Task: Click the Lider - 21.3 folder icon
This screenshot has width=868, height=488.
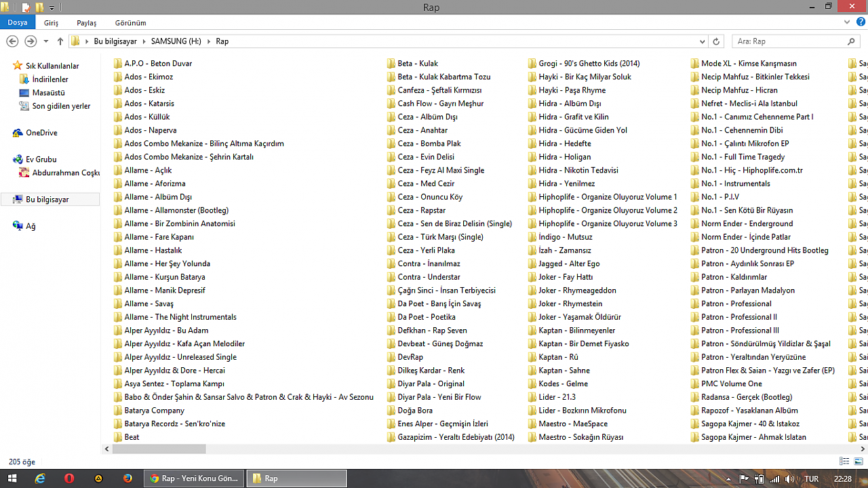Action: click(532, 397)
